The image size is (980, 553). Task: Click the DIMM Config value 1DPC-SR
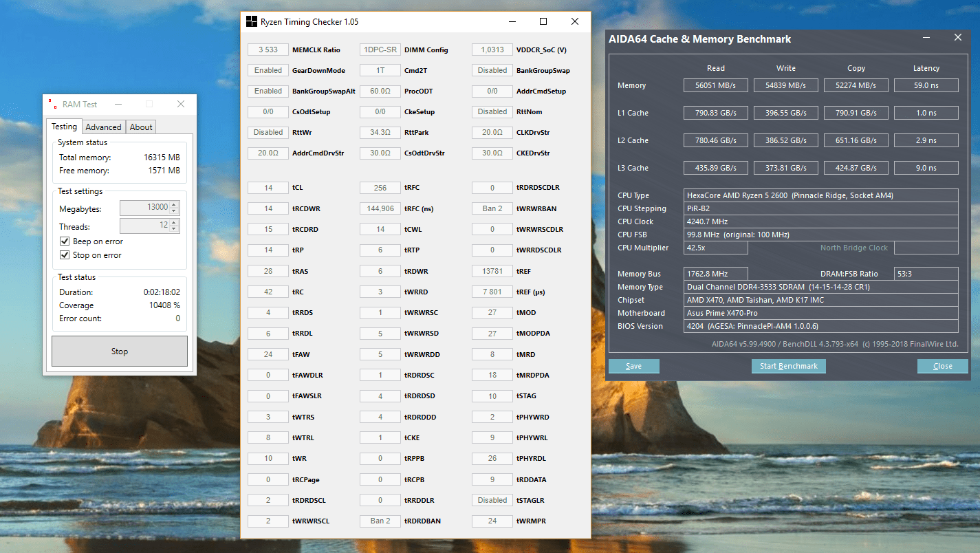tap(380, 50)
